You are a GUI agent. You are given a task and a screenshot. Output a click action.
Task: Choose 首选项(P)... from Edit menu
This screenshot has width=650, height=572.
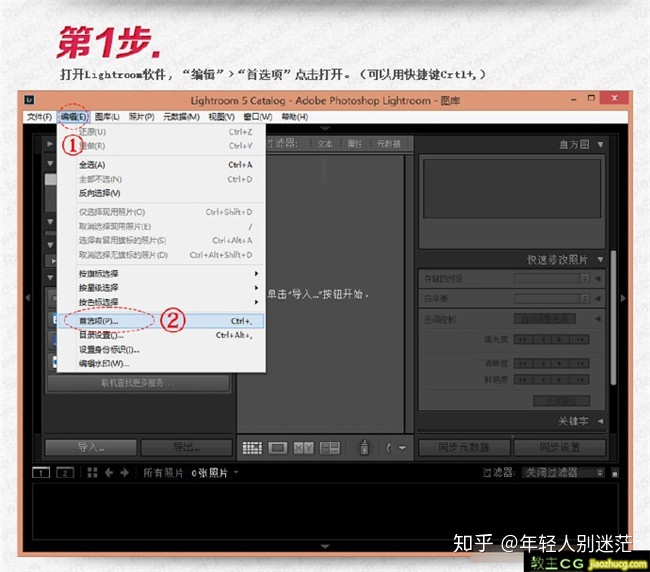click(x=161, y=321)
